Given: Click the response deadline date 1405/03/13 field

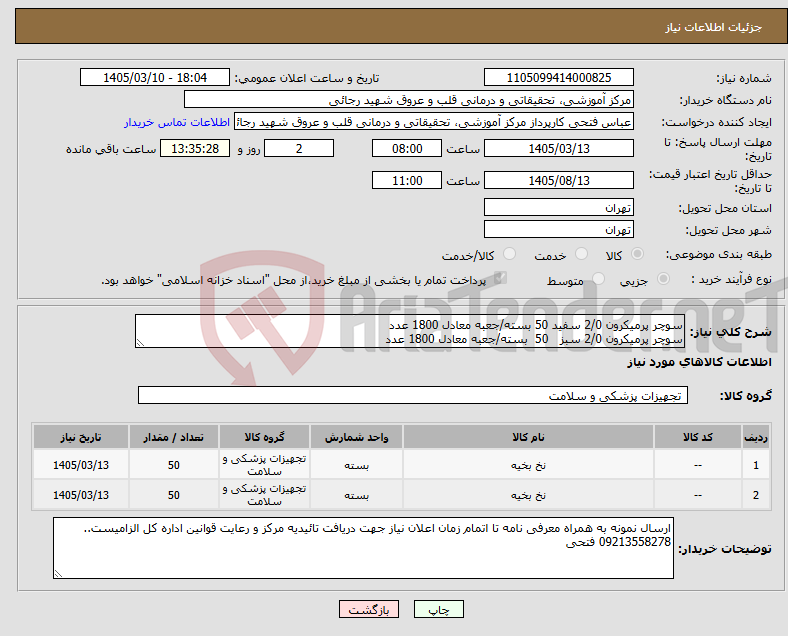Looking at the screenshot, I should click(x=559, y=149).
